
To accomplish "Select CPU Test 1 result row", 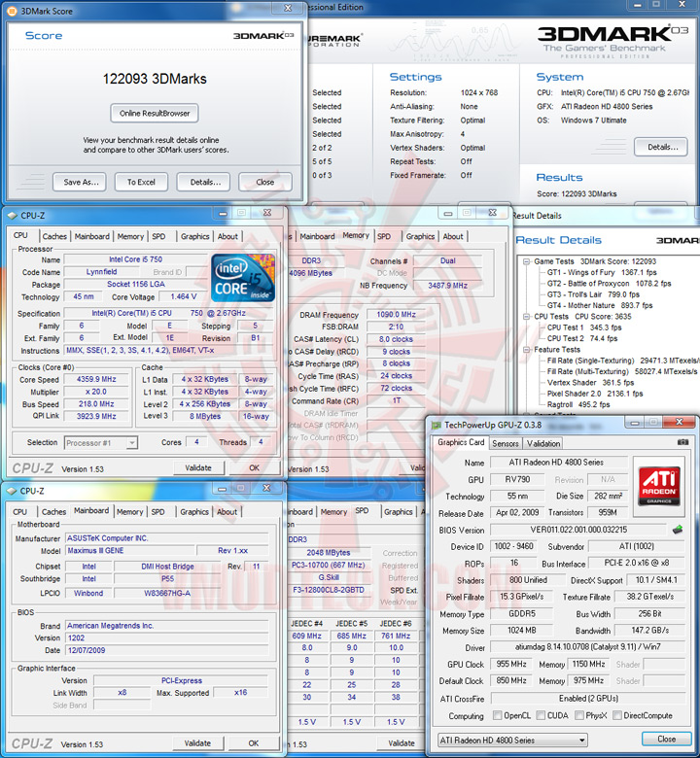I will pyautogui.click(x=584, y=327).
